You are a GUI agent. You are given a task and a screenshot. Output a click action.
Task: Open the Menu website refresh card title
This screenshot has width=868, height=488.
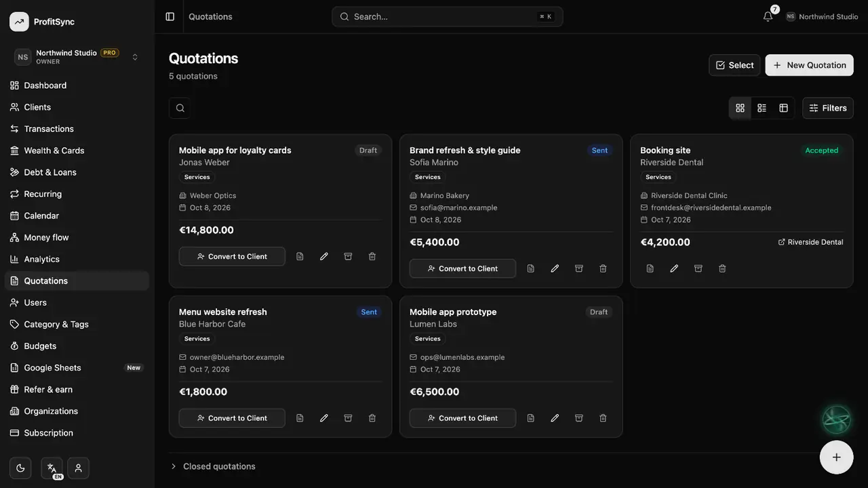[x=223, y=312]
